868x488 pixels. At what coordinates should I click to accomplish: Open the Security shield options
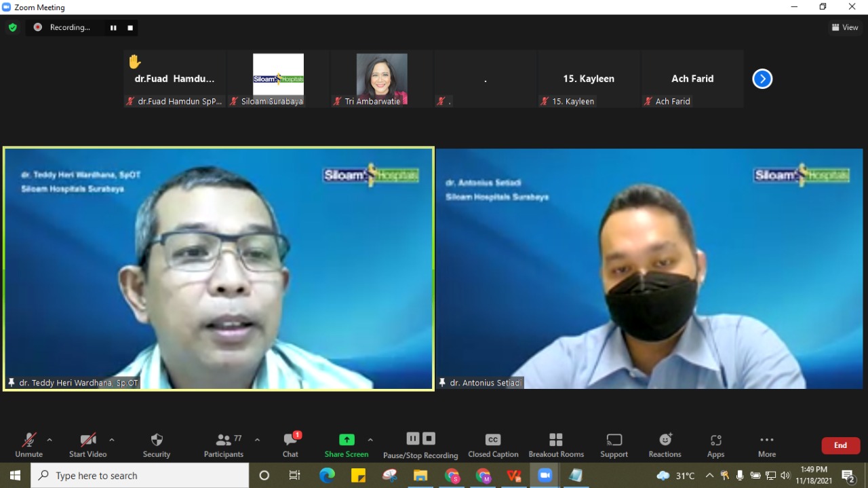[157, 445]
